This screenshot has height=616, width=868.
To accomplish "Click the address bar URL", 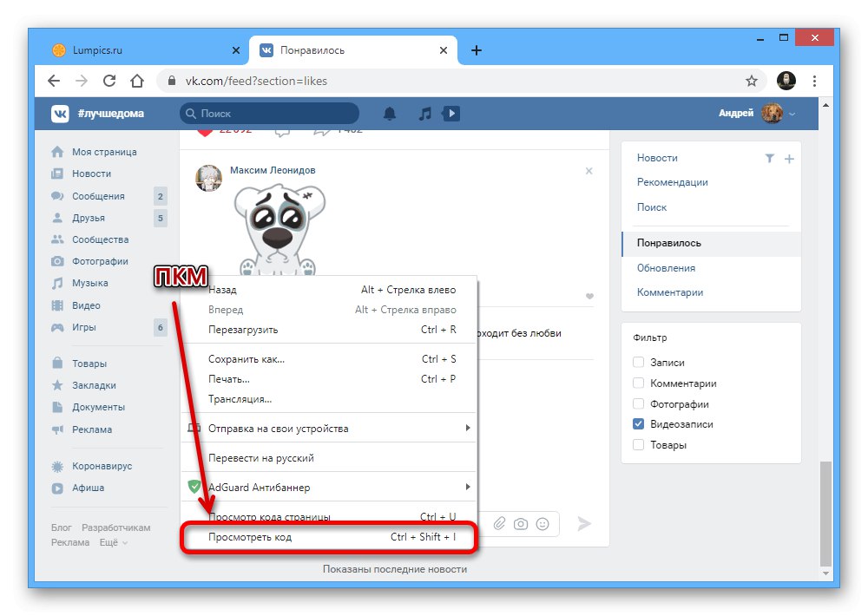I will tap(256, 81).
